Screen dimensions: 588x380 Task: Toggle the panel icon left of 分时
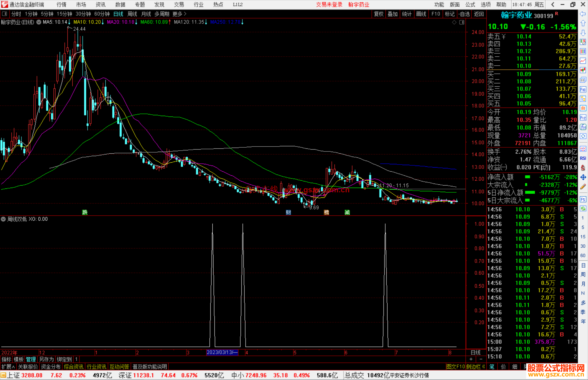pyautogui.click(x=5, y=14)
